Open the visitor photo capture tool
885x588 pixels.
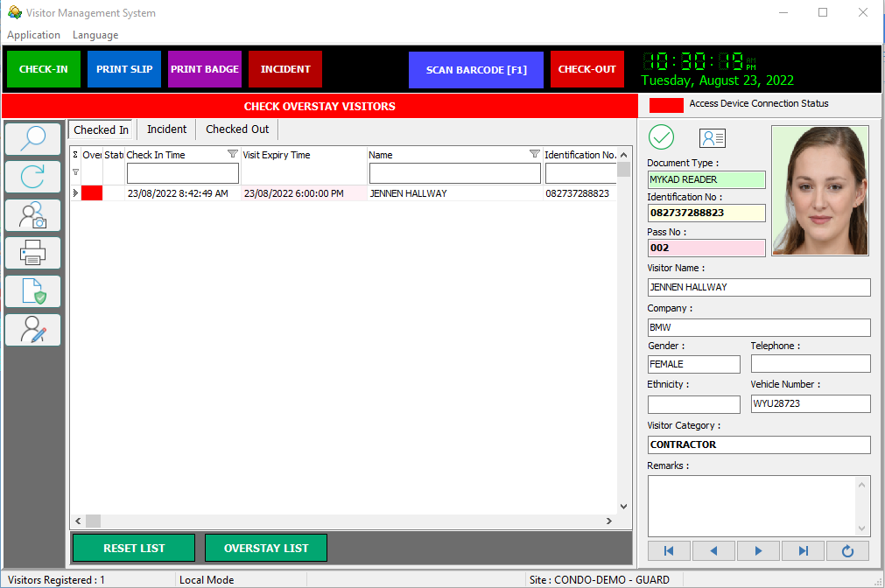click(33, 215)
